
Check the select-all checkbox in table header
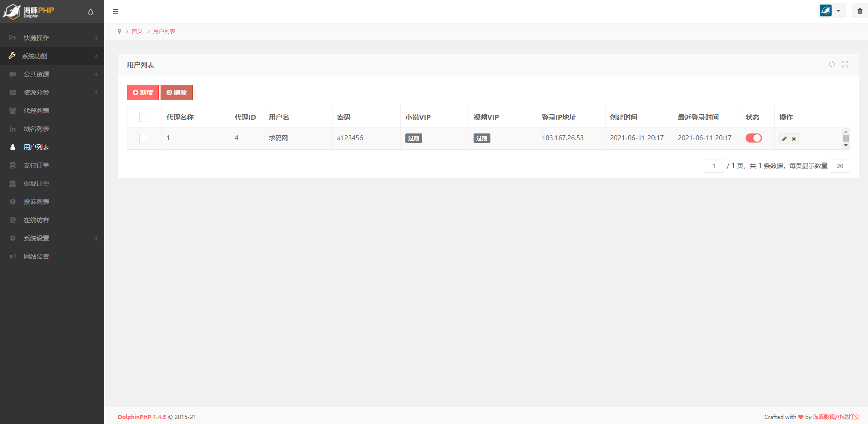tap(144, 117)
